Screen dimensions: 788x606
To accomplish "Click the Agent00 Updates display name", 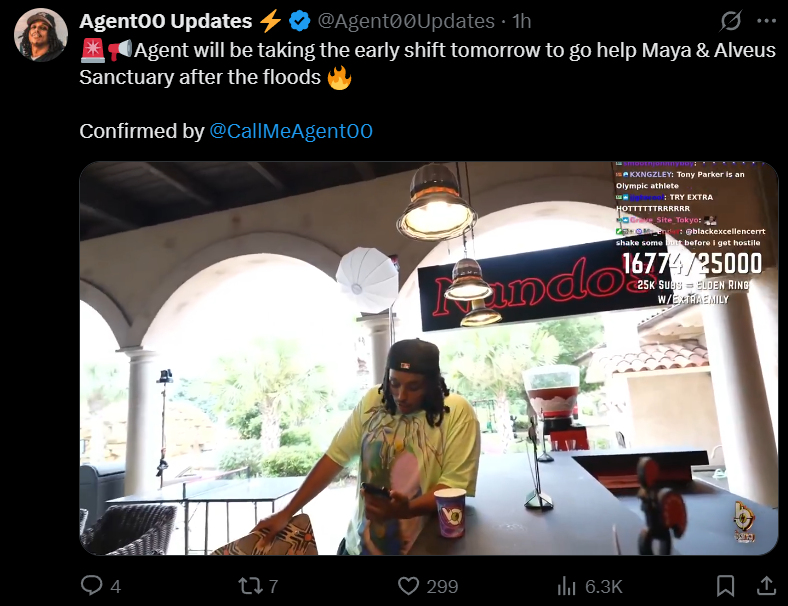I will tap(166, 21).
